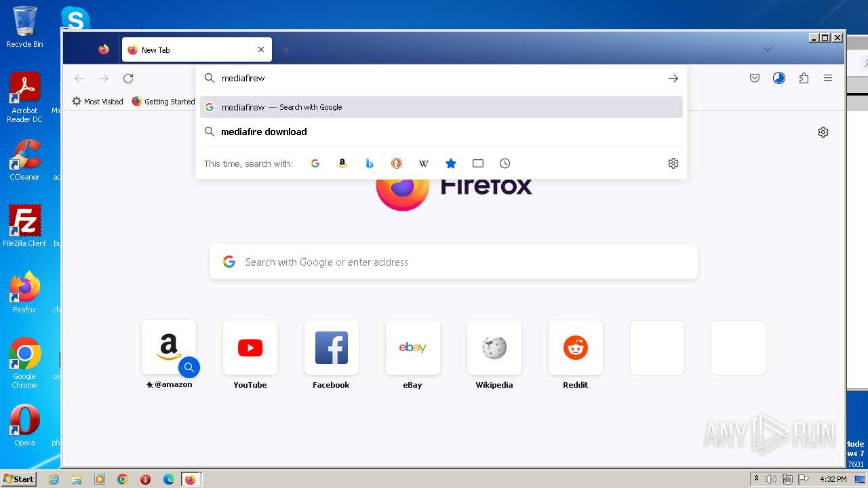The height and width of the screenshot is (488, 868).
Task: Open Windows Explorer folder in taskbar
Action: (x=77, y=479)
